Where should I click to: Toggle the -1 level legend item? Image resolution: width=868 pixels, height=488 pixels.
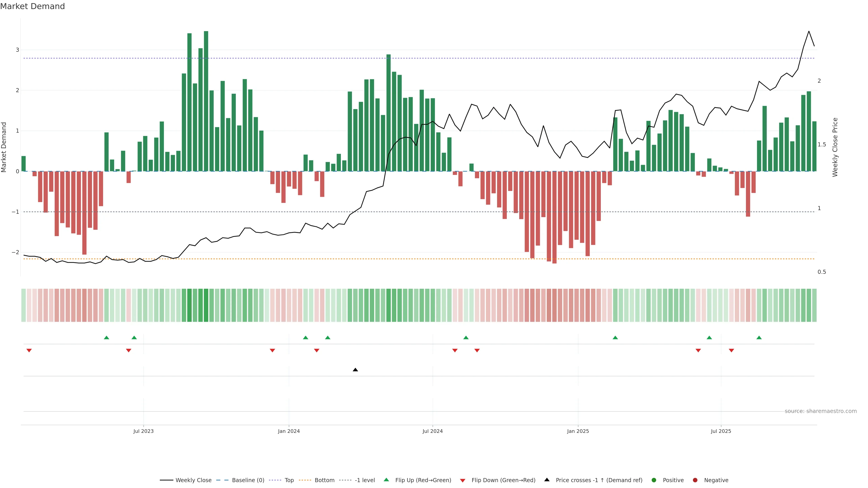coord(365,480)
